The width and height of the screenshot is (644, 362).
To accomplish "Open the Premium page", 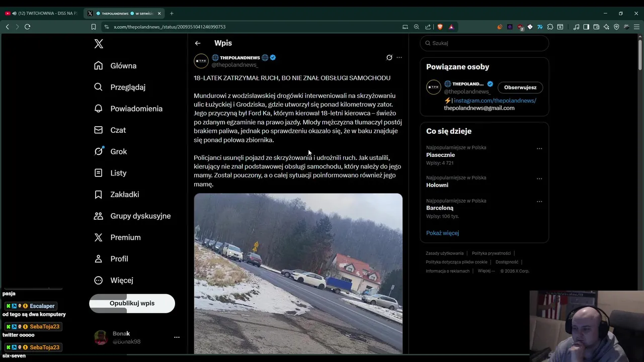I will (x=117, y=237).
